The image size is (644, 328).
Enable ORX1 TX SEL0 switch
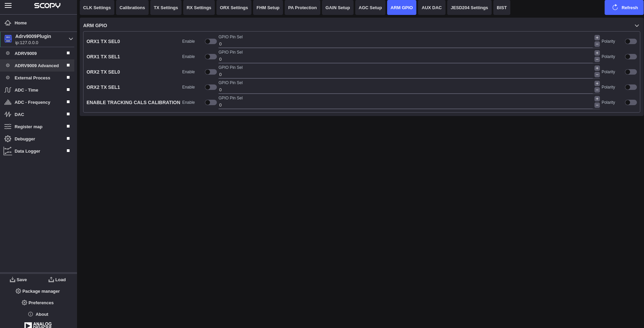tap(211, 41)
